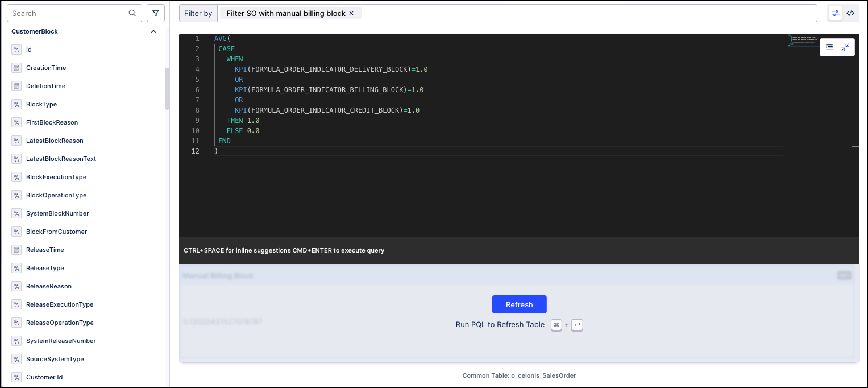Click the ReleaseType type icon

coord(16,268)
